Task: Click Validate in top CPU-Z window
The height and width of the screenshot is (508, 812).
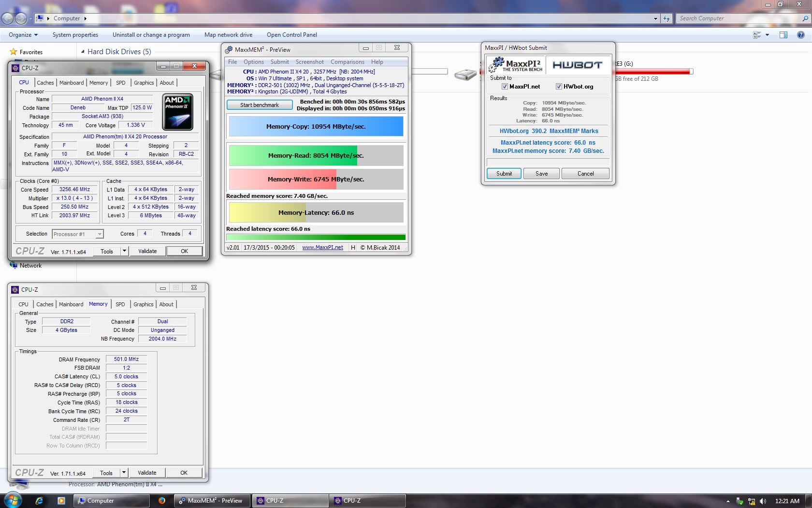Action: pos(147,251)
